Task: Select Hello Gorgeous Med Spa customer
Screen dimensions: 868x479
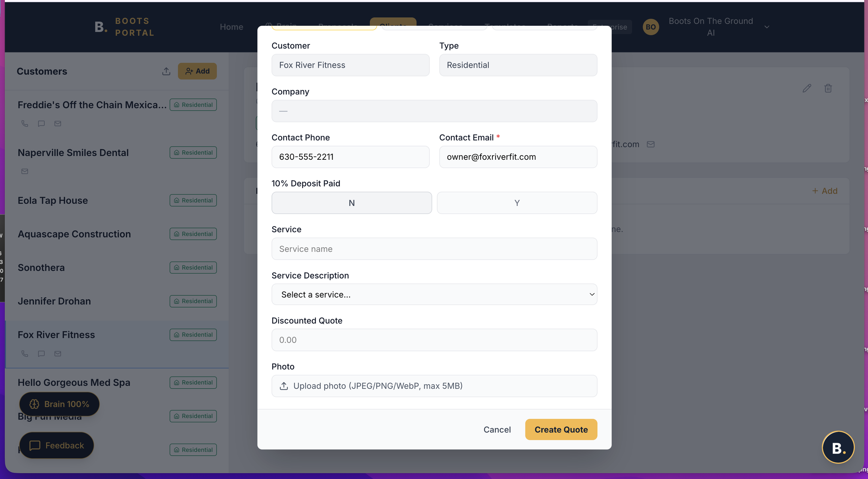Action: (x=117, y=382)
